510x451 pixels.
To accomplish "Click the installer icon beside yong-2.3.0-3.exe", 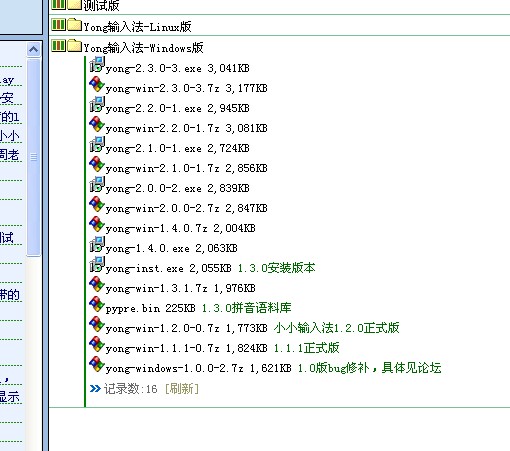I will click(x=97, y=64).
